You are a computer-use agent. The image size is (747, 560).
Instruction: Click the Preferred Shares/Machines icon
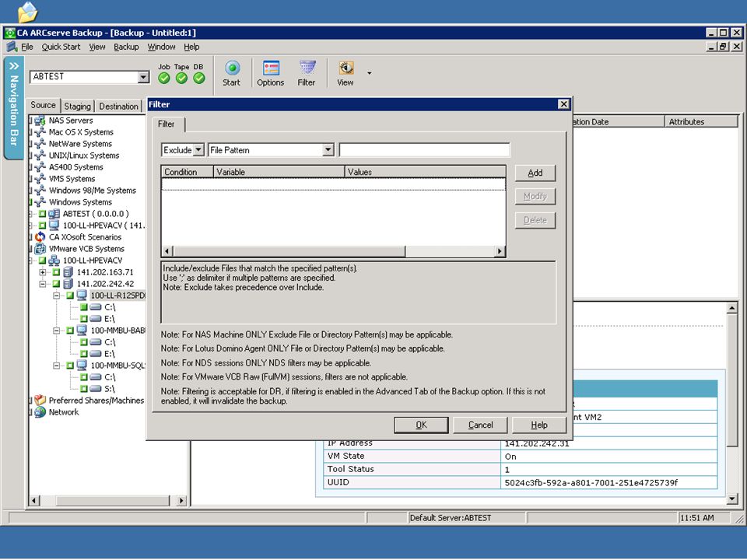[40, 400]
